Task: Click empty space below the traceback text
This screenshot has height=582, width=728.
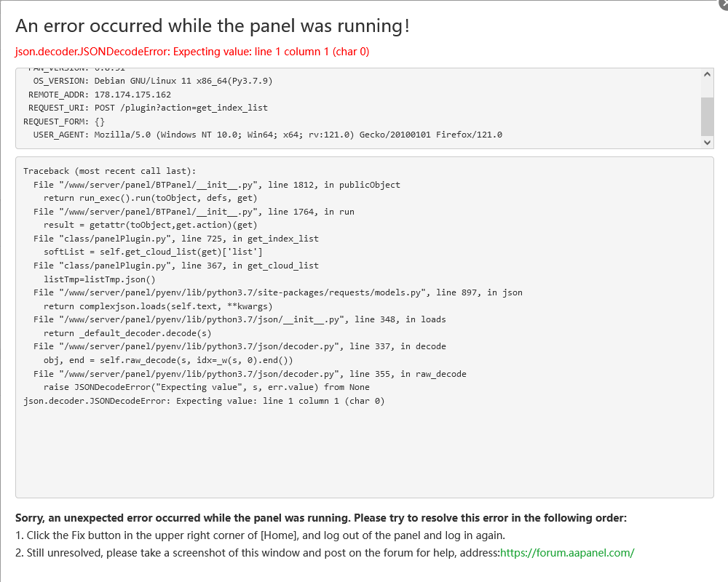Action: [x=364, y=458]
